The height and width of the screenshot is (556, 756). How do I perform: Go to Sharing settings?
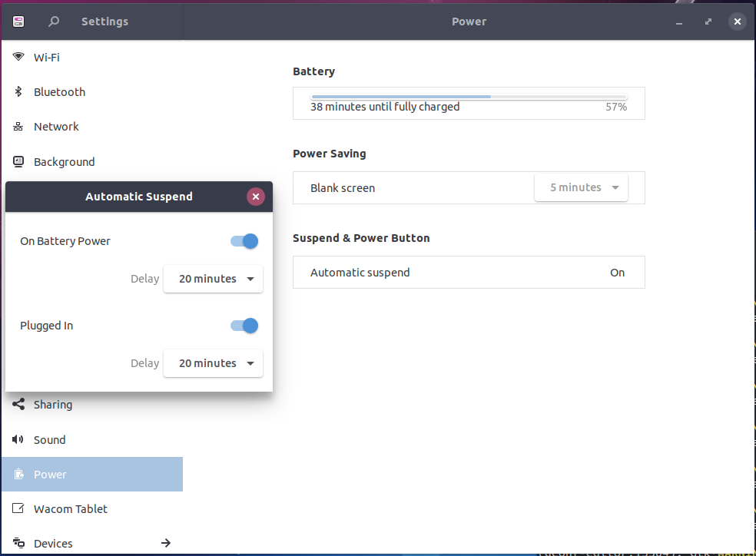92,405
